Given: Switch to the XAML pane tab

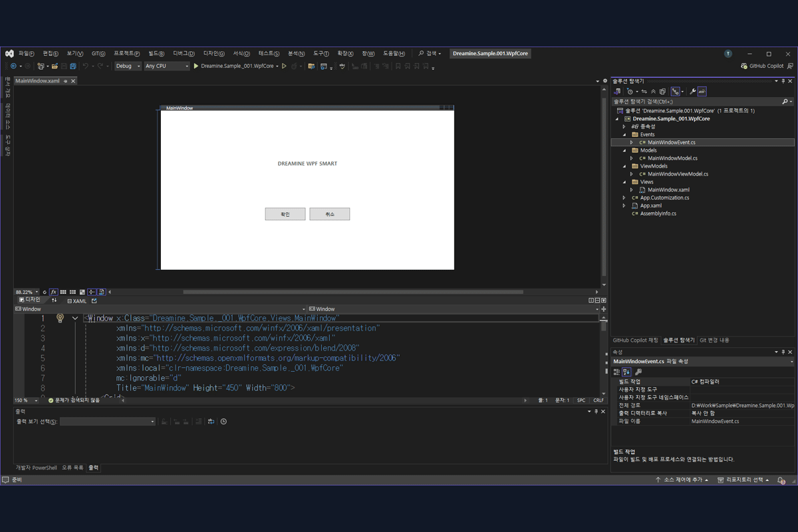Looking at the screenshot, I should pos(77,301).
